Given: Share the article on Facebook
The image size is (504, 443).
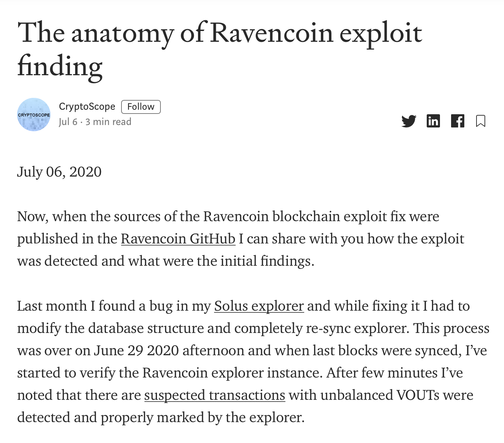Looking at the screenshot, I should tap(457, 121).
